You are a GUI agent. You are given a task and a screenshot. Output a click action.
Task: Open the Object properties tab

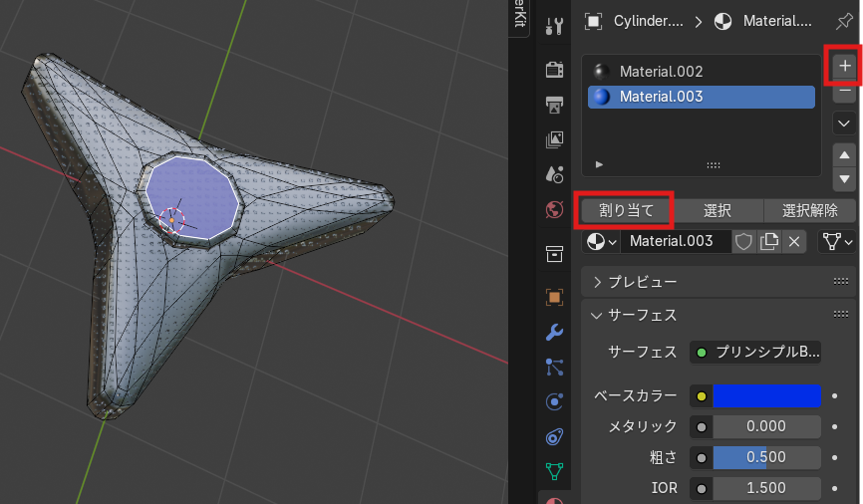click(554, 297)
